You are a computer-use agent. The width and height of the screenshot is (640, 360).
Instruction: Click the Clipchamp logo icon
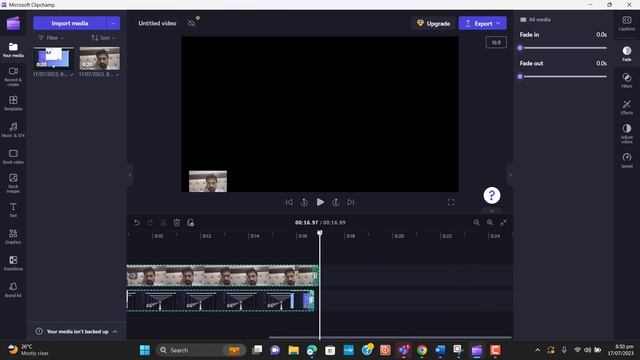click(x=13, y=23)
